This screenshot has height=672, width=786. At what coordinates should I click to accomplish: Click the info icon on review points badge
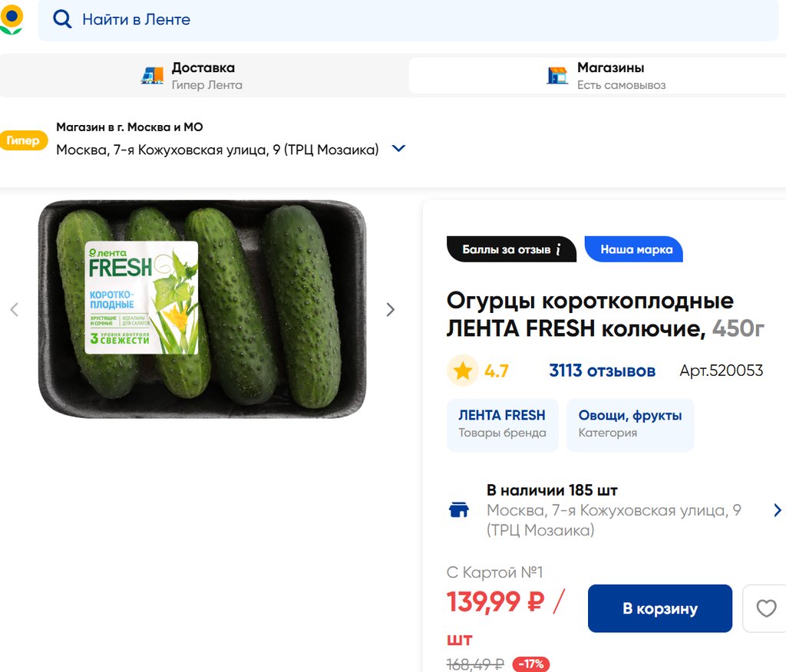pos(559,249)
